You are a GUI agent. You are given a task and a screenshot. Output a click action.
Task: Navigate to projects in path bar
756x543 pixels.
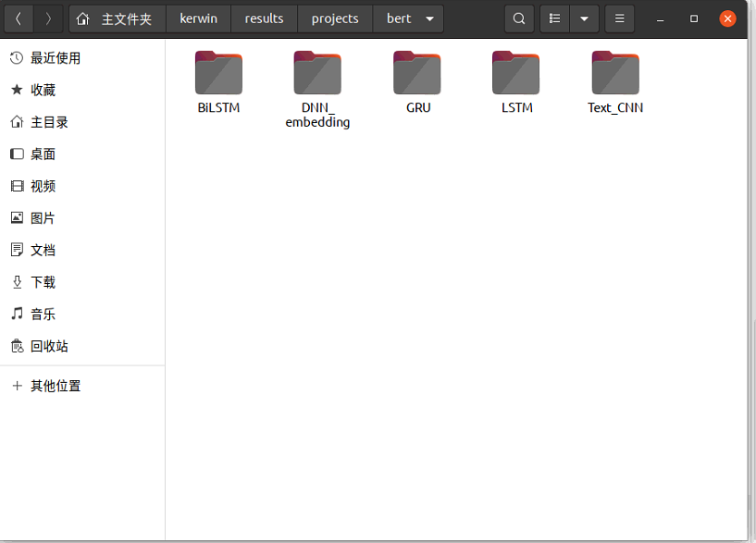click(335, 19)
